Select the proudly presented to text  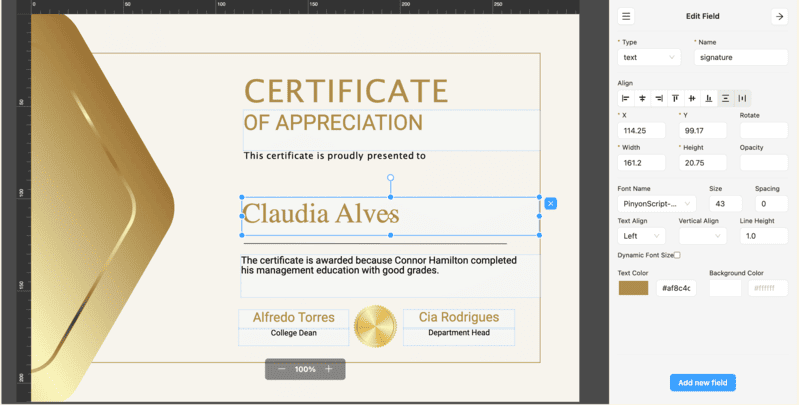pyautogui.click(x=334, y=156)
